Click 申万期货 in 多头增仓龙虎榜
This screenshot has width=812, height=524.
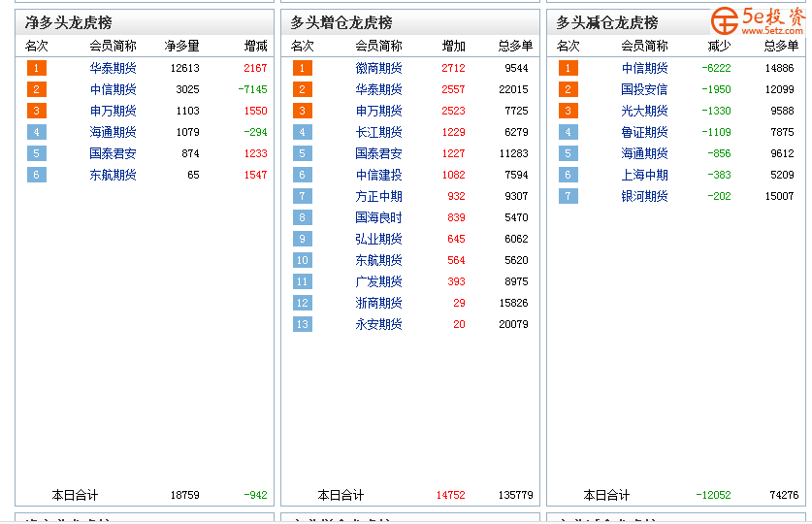click(378, 111)
